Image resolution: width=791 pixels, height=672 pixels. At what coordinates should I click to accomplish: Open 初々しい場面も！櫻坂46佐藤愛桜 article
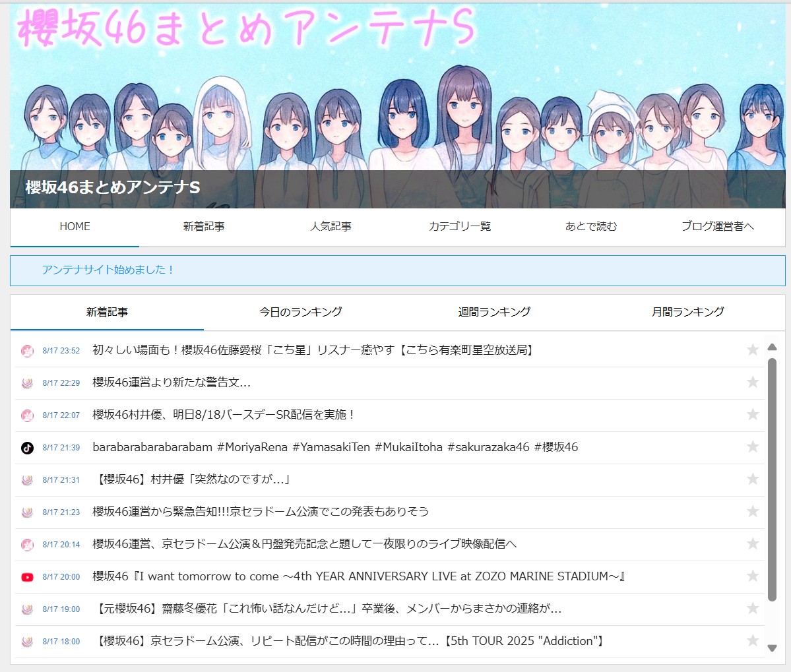click(314, 350)
